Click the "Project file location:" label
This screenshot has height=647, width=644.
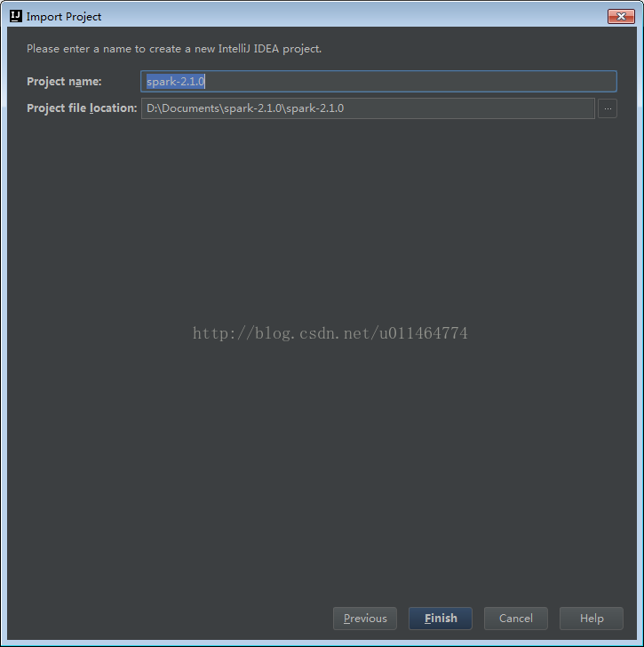coord(82,108)
